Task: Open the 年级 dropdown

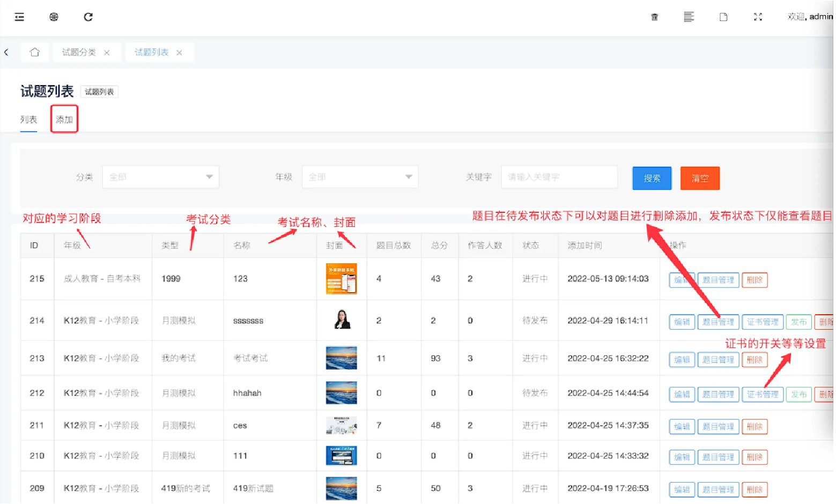Action: (x=360, y=177)
